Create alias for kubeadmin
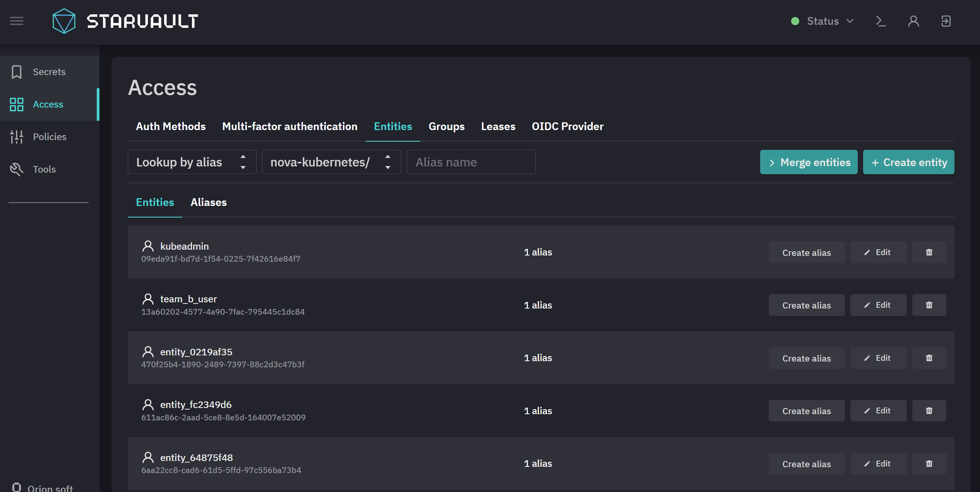The height and width of the screenshot is (492, 980). point(807,252)
